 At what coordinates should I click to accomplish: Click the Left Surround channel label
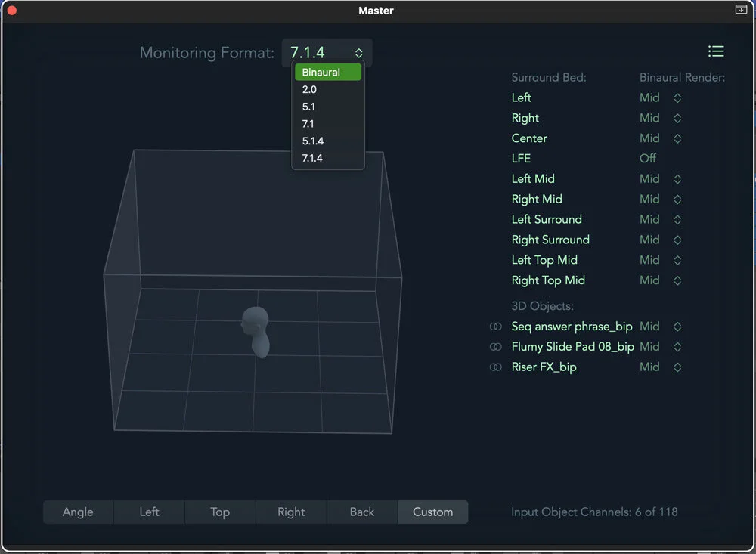click(547, 219)
